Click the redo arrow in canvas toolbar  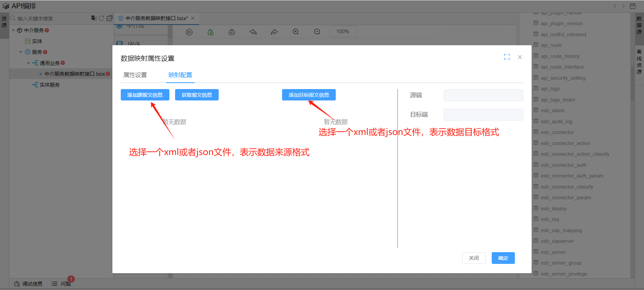[x=274, y=32]
